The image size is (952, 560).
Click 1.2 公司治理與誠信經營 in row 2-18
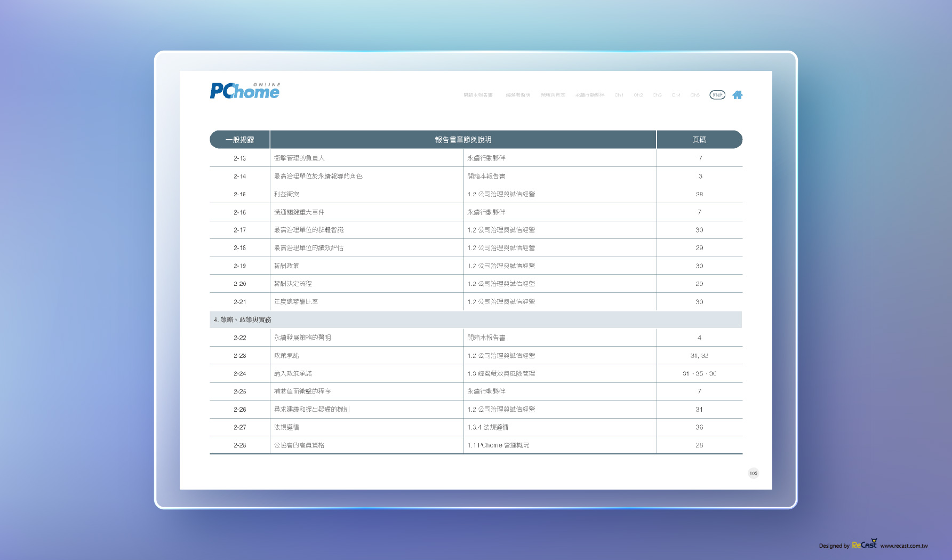pyautogui.click(x=501, y=248)
